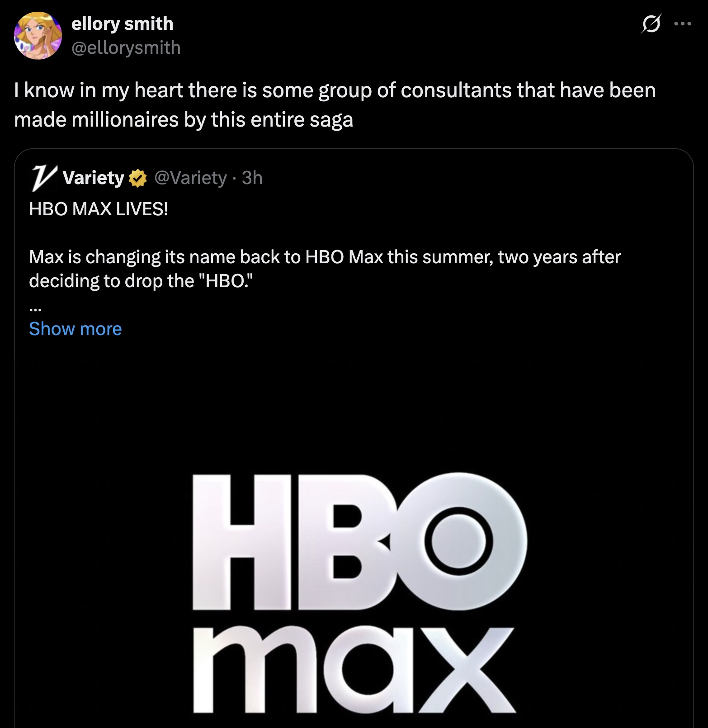Click the @ellorysmith handle

(126, 47)
